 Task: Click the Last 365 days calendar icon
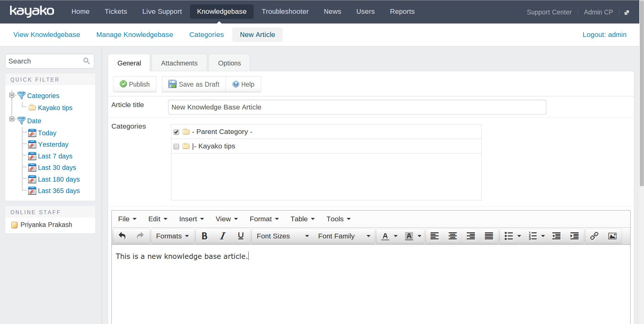click(32, 191)
